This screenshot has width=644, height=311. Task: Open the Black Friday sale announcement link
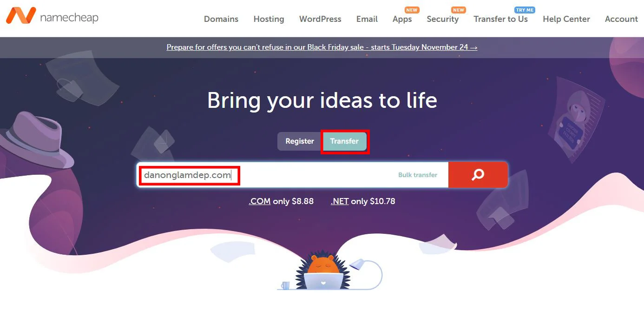pos(322,47)
